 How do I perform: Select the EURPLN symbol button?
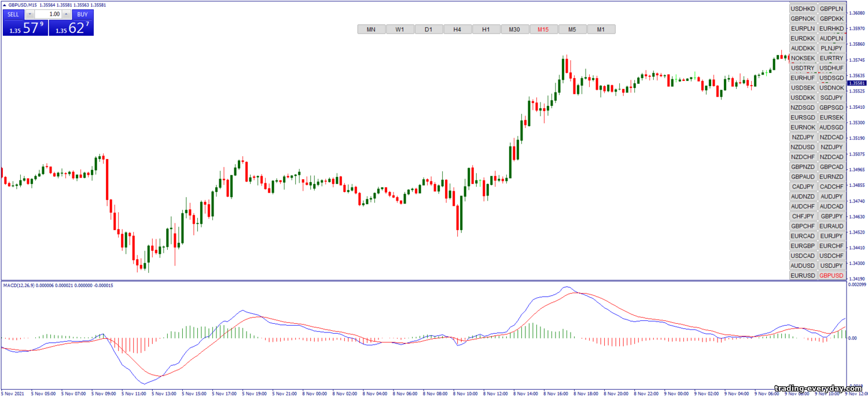[x=803, y=28]
